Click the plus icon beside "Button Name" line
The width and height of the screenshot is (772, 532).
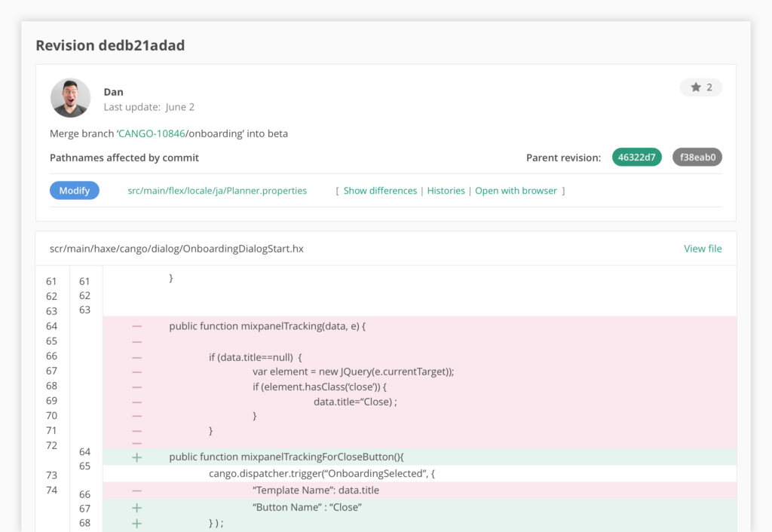point(136,509)
